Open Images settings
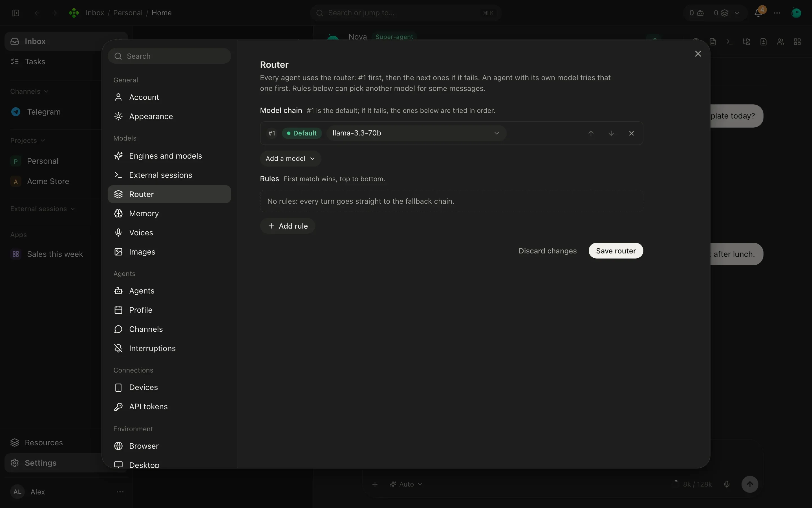The height and width of the screenshot is (508, 812). pyautogui.click(x=169, y=252)
